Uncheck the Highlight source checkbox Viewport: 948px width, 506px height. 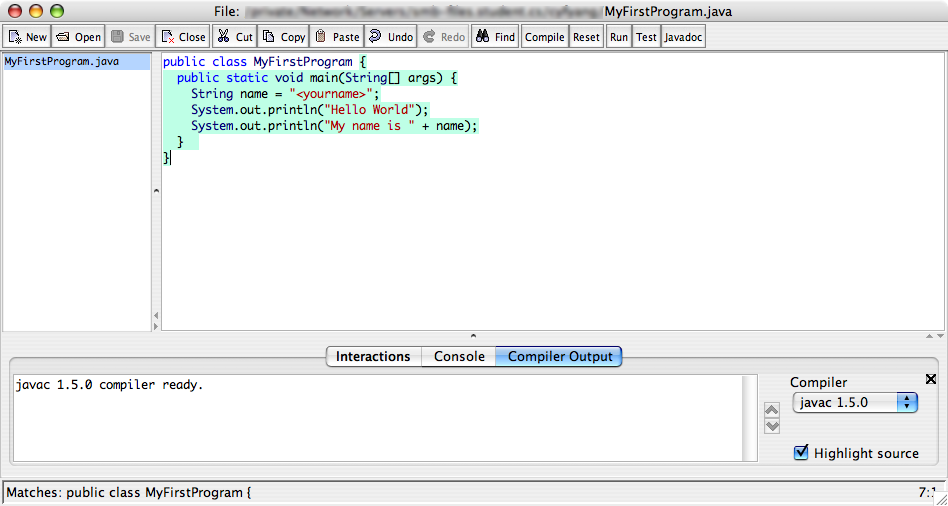click(x=801, y=453)
